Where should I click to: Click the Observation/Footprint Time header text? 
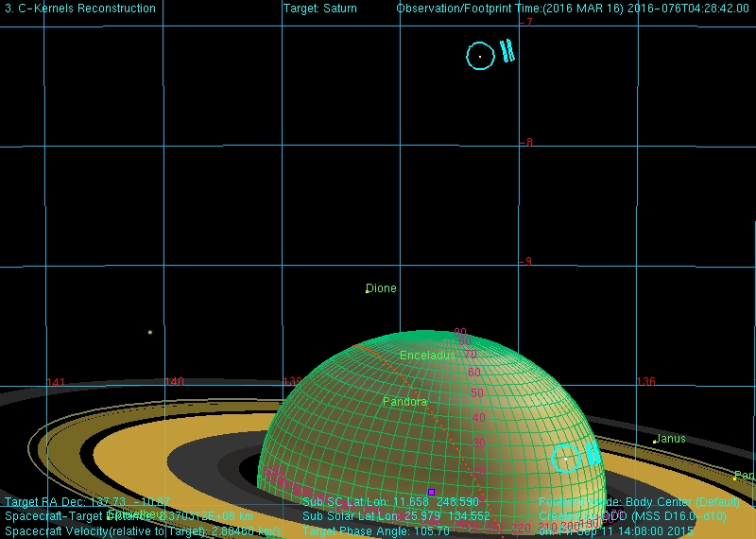(573, 9)
